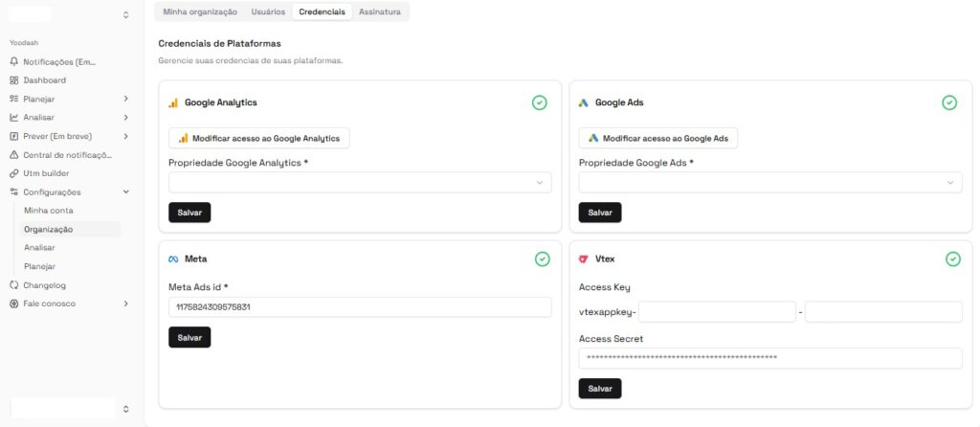Screen dimensions: 980x427
Task: Expand the Prever (Em breve) chevron
Action: pyautogui.click(x=125, y=136)
